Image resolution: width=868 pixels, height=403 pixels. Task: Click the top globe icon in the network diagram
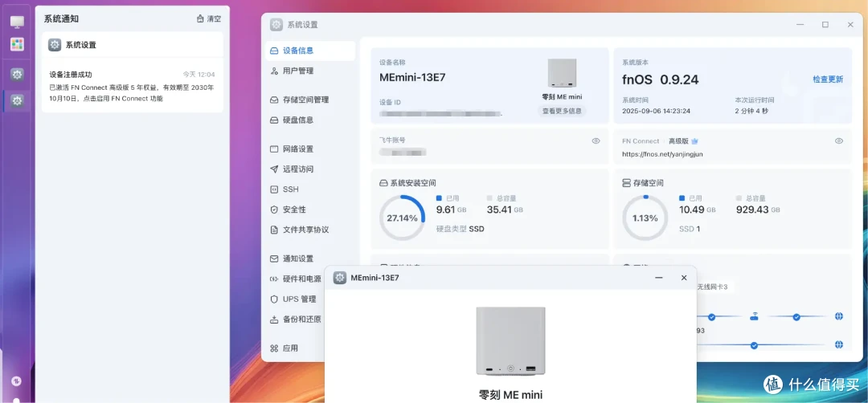tap(838, 317)
